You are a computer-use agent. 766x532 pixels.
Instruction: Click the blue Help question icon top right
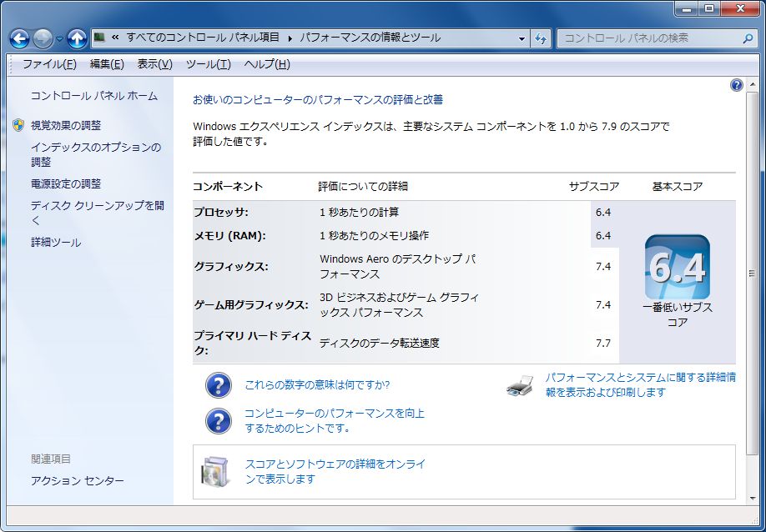(736, 85)
